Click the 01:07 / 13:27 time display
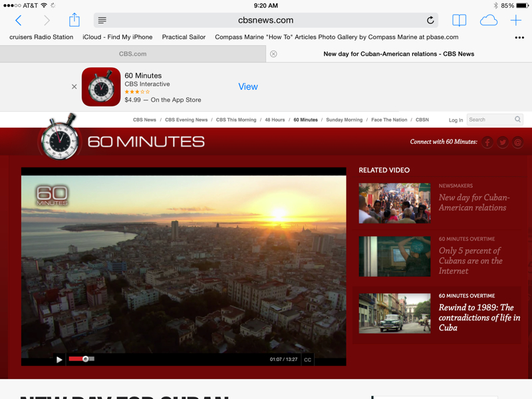Viewport: 532px width, 399px height. 284,359
